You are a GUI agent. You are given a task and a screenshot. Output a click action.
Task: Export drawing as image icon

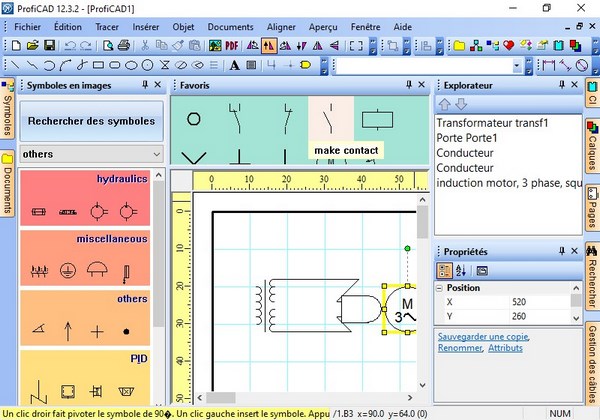(x=215, y=46)
